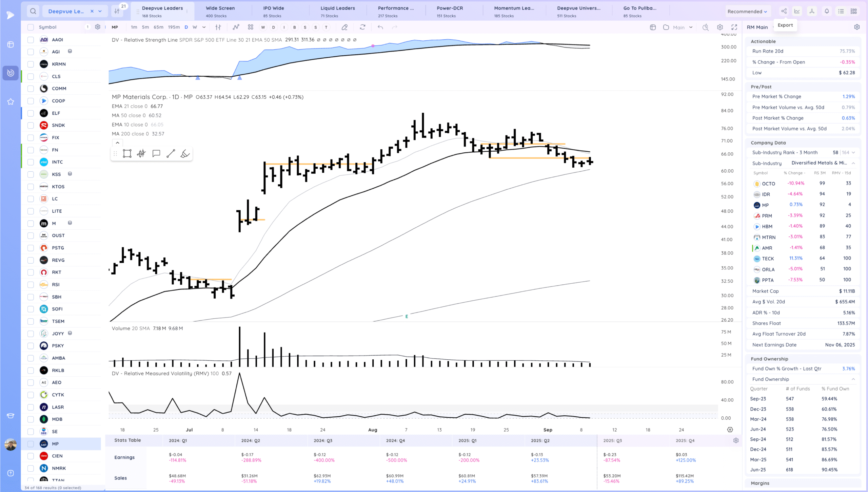This screenshot has height=492, width=868.
Task: Open the line chart view icon
Action: tap(797, 11)
